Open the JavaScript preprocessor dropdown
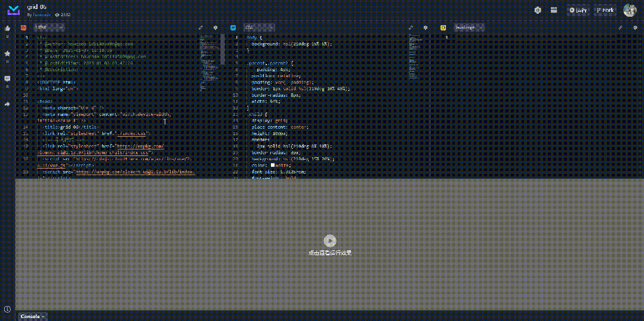The width and height of the screenshot is (644, 321). 469,27
